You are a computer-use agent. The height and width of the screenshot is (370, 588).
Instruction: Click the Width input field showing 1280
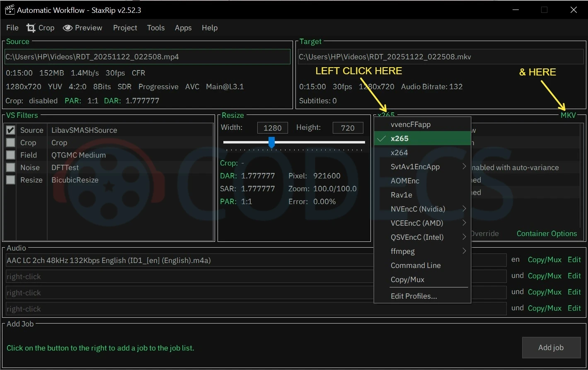tap(272, 128)
